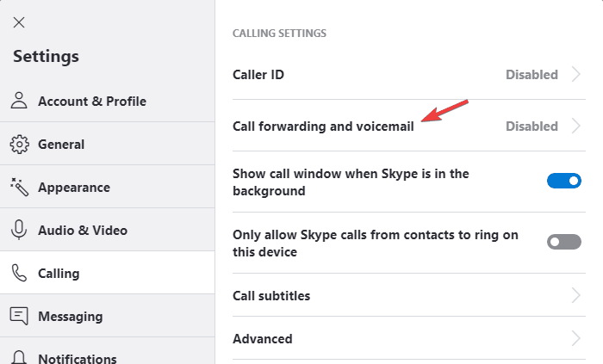Click the Notifications bell icon
Image resolution: width=603 pixels, height=364 pixels.
(x=19, y=357)
